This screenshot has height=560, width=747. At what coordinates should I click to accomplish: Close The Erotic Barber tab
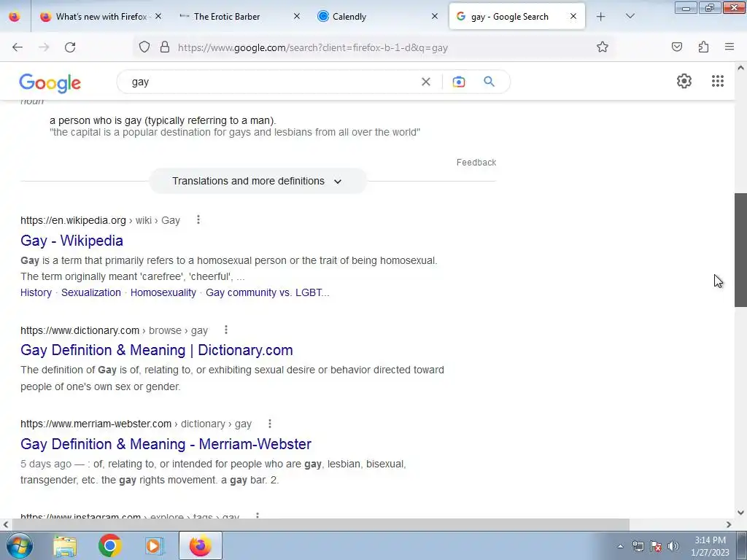[x=296, y=16]
